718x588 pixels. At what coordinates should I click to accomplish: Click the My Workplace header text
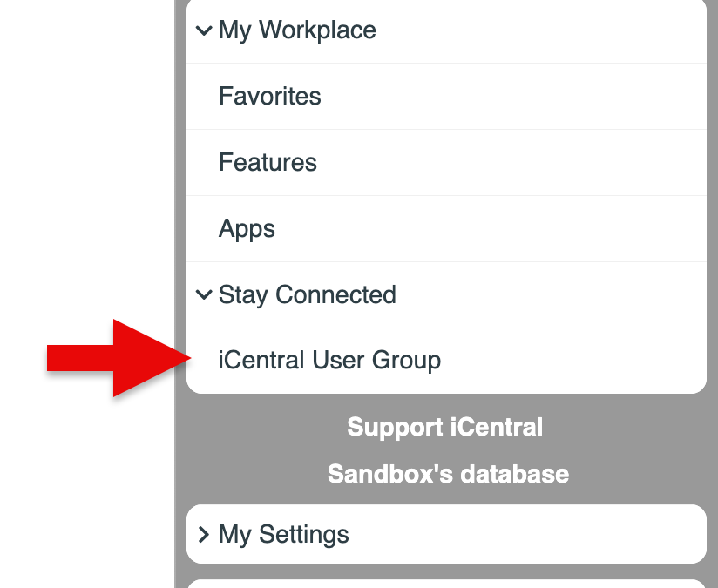pos(297,30)
